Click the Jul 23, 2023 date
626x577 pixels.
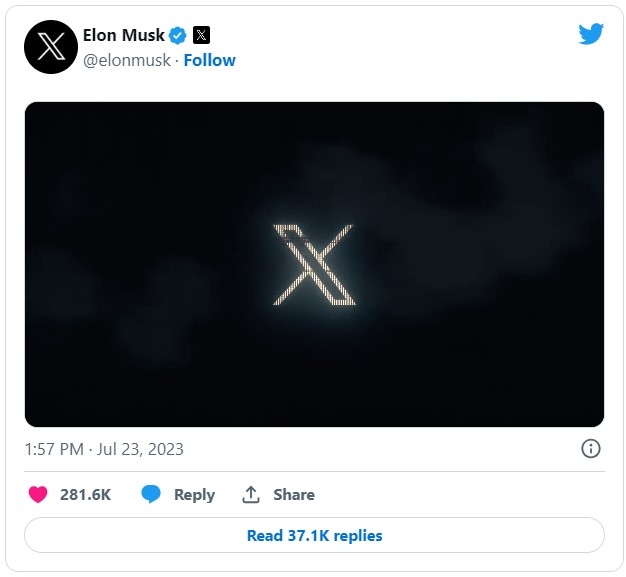tap(141, 449)
